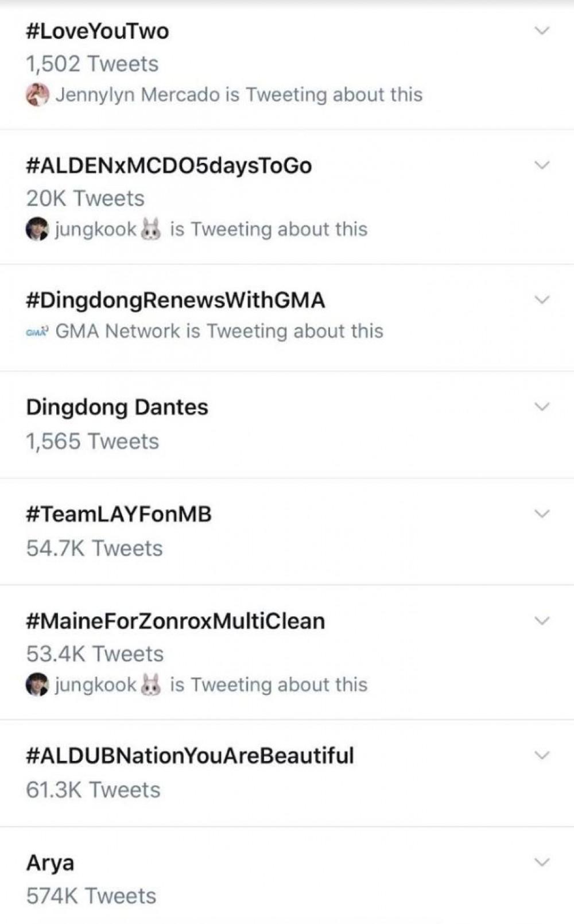Open chevron menu for #ALDENxMCDO5daysToGo
Image resolution: width=574 pixels, height=924 pixels.
[x=542, y=165]
